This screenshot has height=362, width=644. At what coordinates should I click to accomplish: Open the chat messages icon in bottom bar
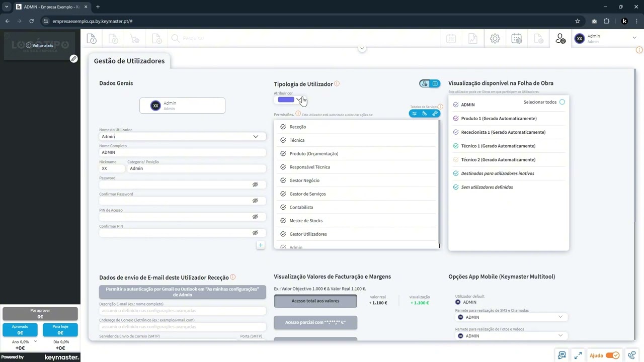[x=562, y=355]
